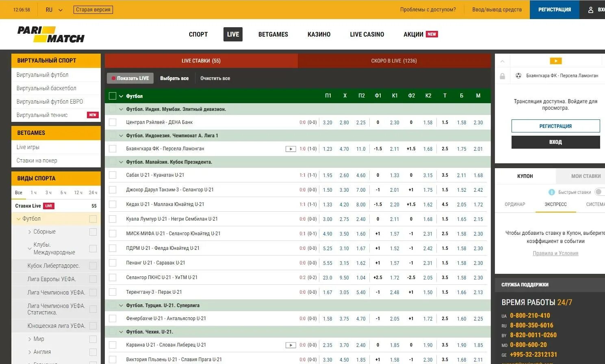Open the Старая версия link
This screenshot has width=605, height=364.
[x=93, y=10]
